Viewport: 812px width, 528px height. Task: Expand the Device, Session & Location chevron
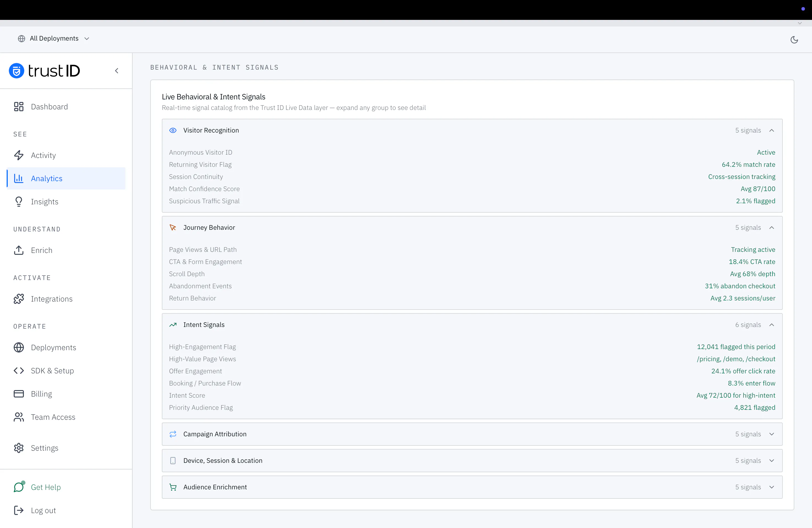tap(772, 461)
